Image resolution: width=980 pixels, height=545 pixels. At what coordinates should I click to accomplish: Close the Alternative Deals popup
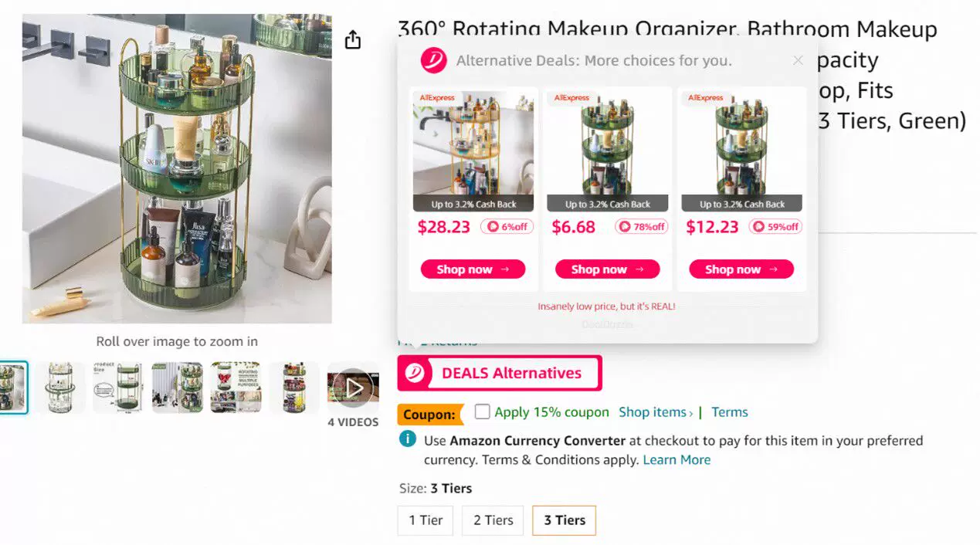click(x=798, y=60)
